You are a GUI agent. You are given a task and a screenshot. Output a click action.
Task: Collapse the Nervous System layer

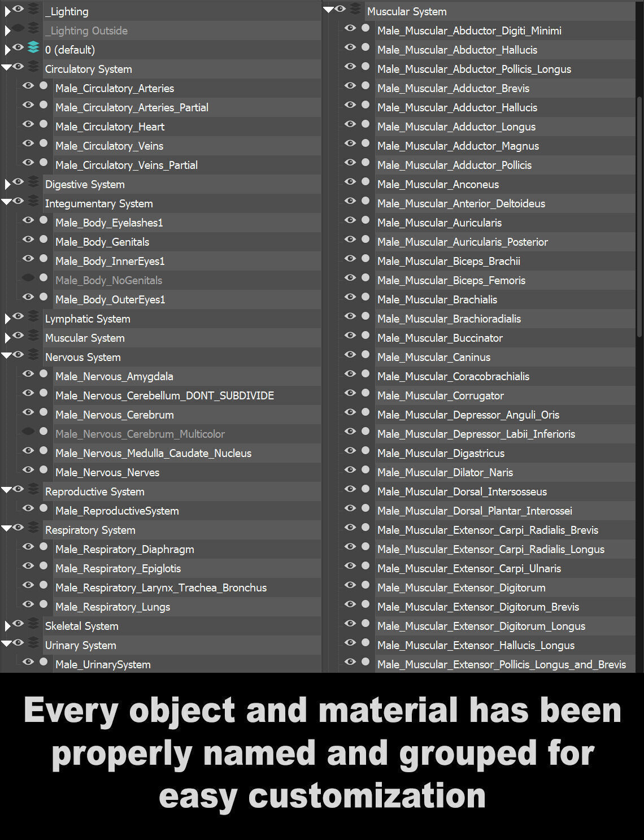(x=6, y=356)
